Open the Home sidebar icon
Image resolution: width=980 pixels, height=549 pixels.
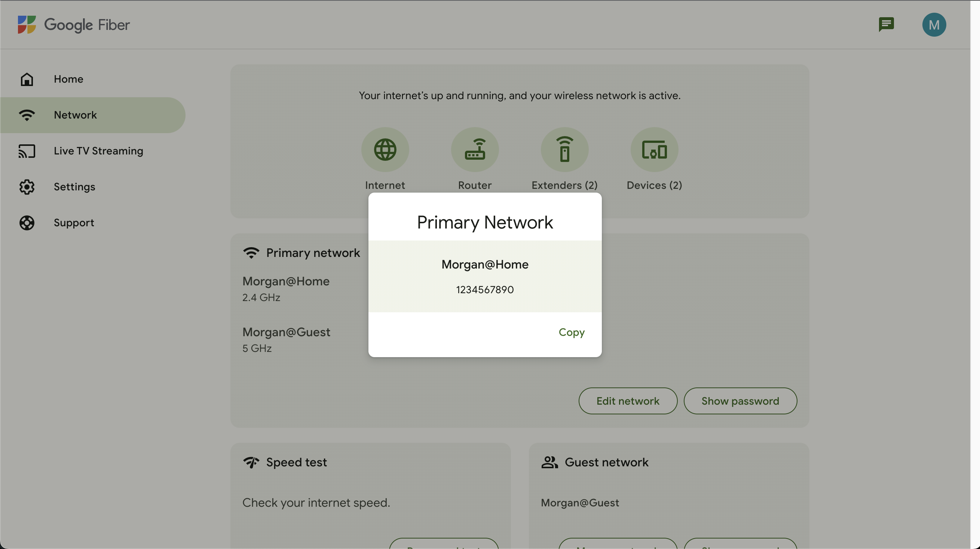[26, 79]
